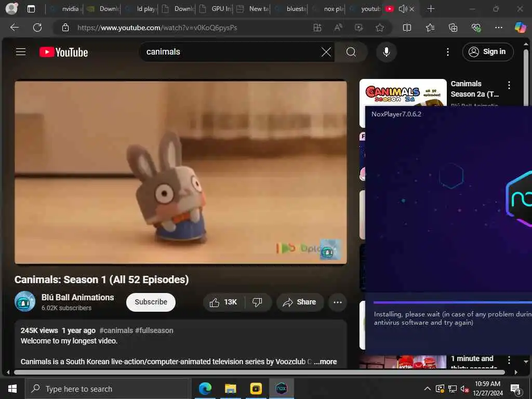The image size is (532, 399).
Task: Click the Sign in button
Action: (487, 52)
